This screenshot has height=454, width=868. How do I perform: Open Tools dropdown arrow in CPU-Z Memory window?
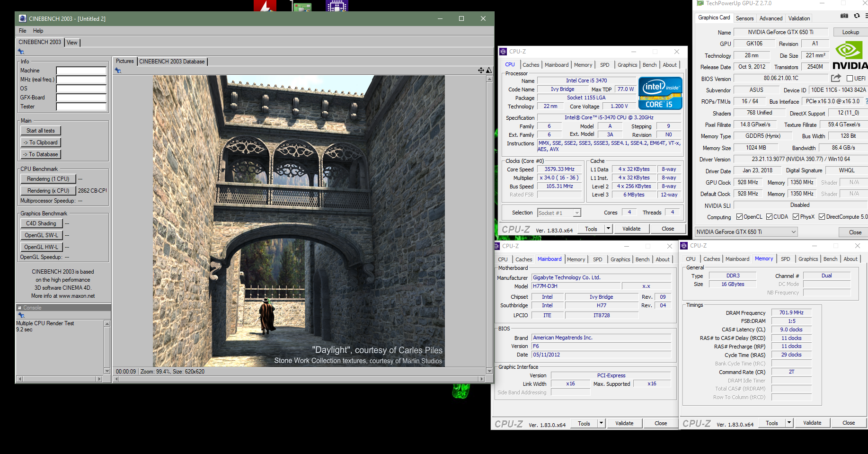pos(789,423)
